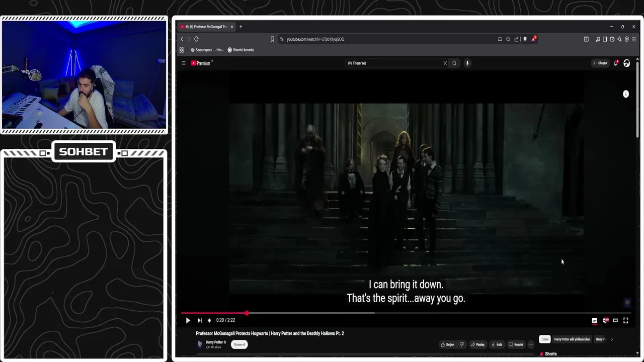Seek on the red video progress bar
This screenshot has width=644, height=362.
[406, 313]
